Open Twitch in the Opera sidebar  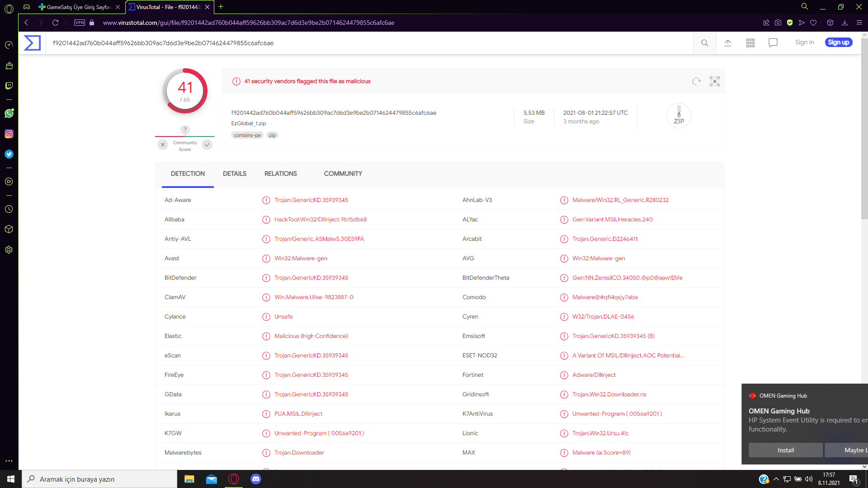9,86
